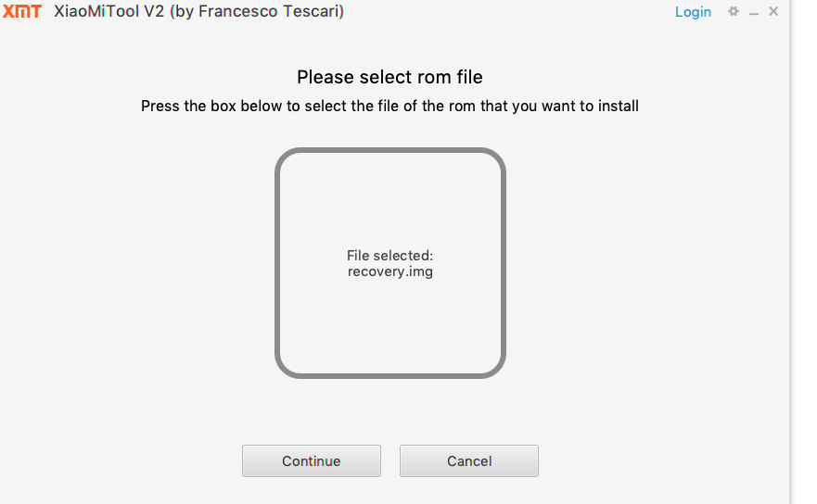Select the recovery.img file name text
Screen dimensions: 817x504
pos(389,272)
